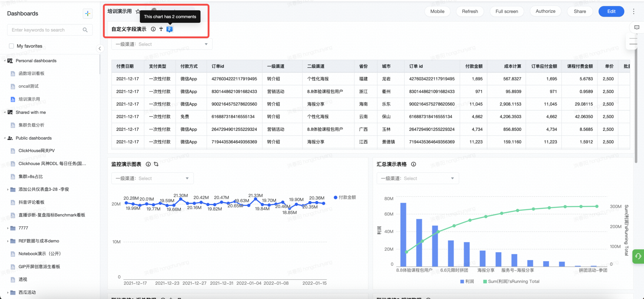Click line point labeled 21.33M
This screenshot has height=299, width=644.
[256, 199]
